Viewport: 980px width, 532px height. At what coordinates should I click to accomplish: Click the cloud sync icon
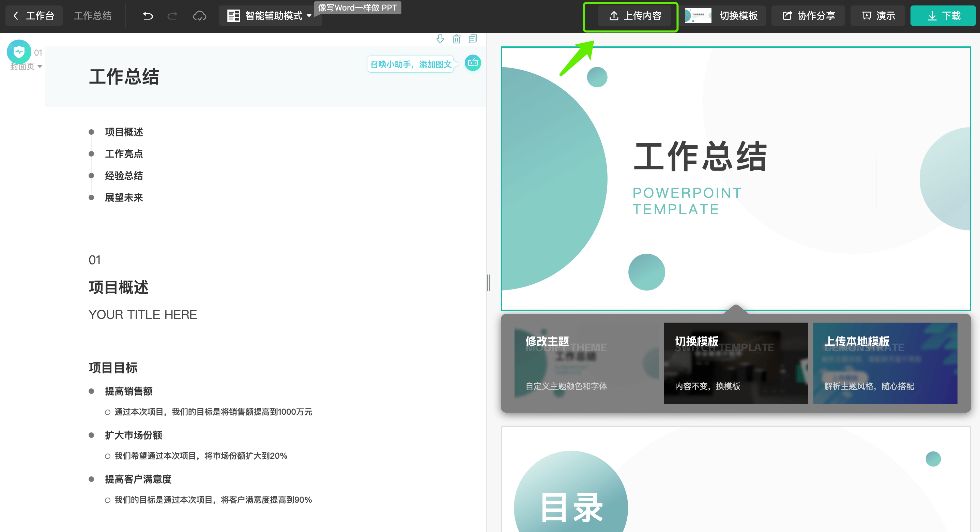click(x=199, y=16)
